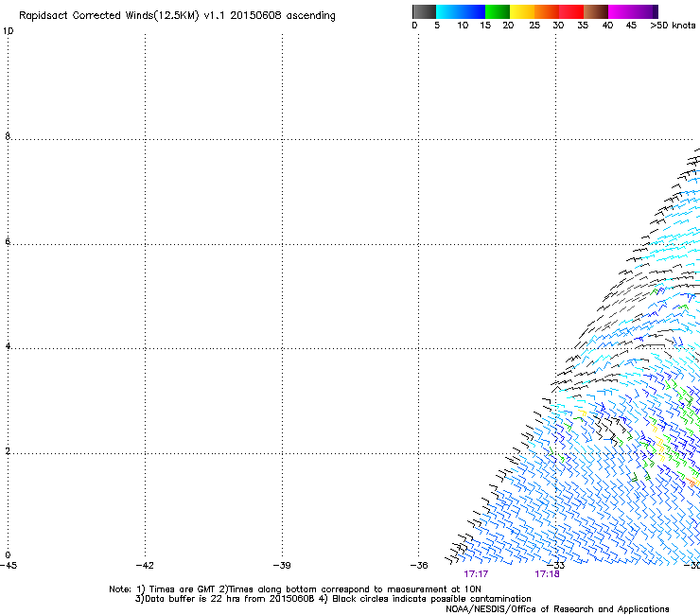This screenshot has width=700, height=615.
Task: Click the -36 longitude axis label
Action: point(419,566)
